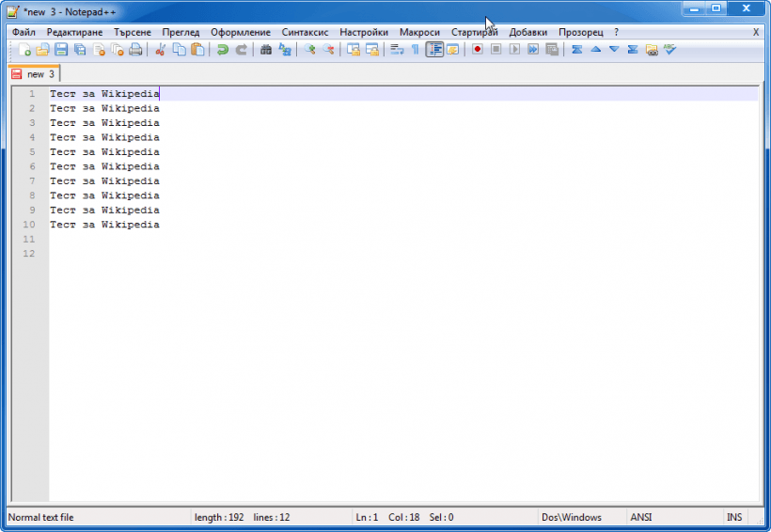
Task: Open the Редактиране menu
Action: coord(74,32)
